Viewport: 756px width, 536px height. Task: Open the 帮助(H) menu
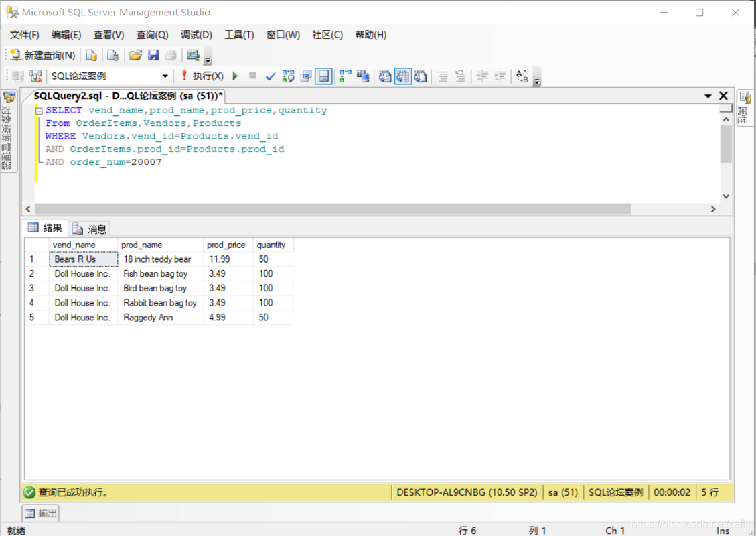coord(371,35)
